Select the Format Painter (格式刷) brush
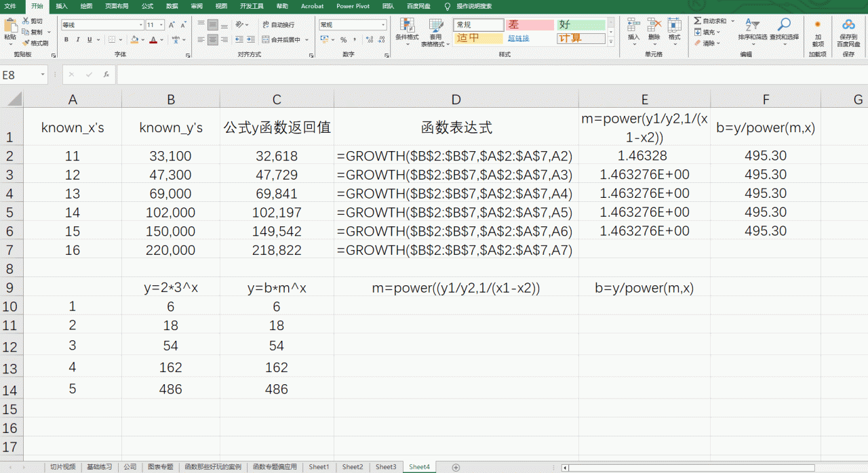The image size is (868, 473). (x=26, y=43)
